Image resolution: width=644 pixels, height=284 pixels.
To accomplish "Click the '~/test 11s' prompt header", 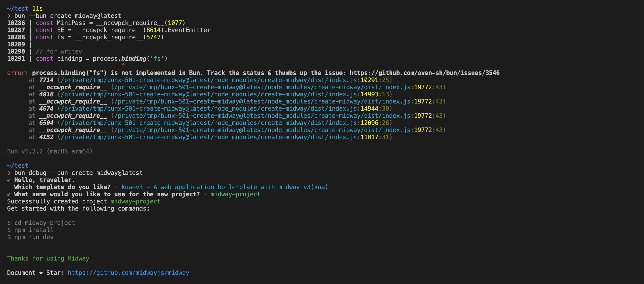I will point(25,9).
